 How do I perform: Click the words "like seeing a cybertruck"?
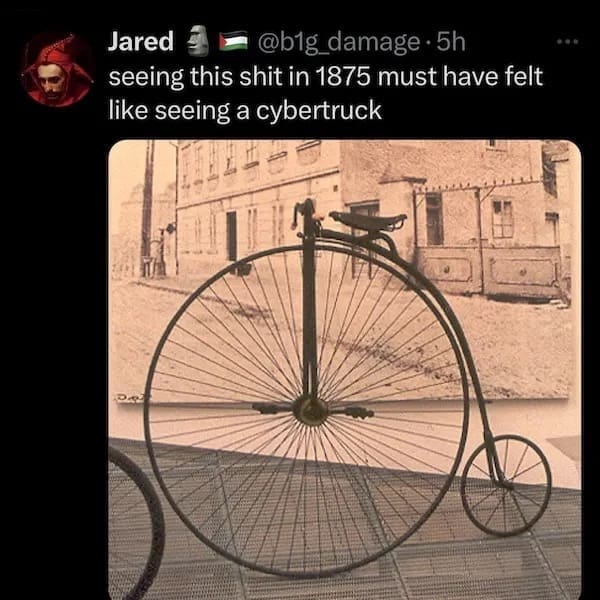pos(245,111)
